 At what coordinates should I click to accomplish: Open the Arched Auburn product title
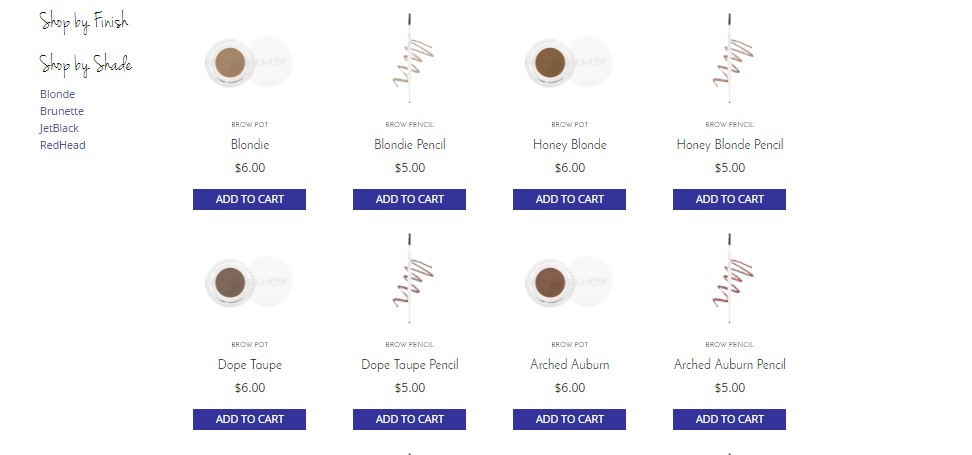[x=569, y=365]
